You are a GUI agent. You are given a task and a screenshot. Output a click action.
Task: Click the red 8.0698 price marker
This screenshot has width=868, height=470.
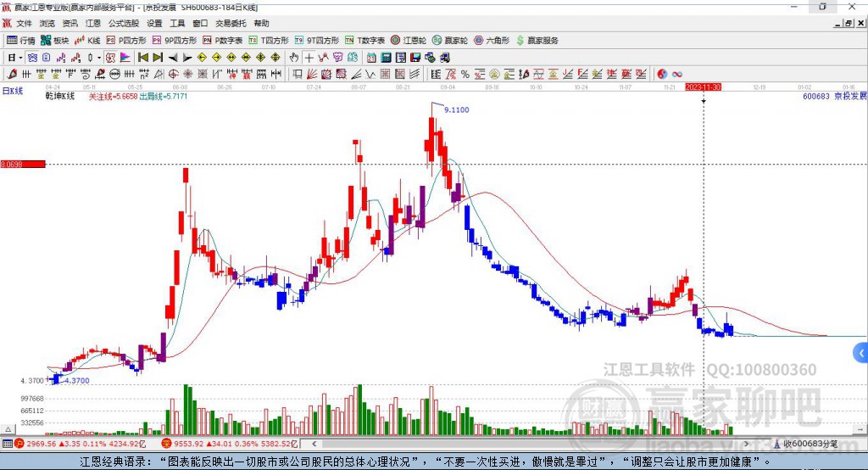[23, 164]
